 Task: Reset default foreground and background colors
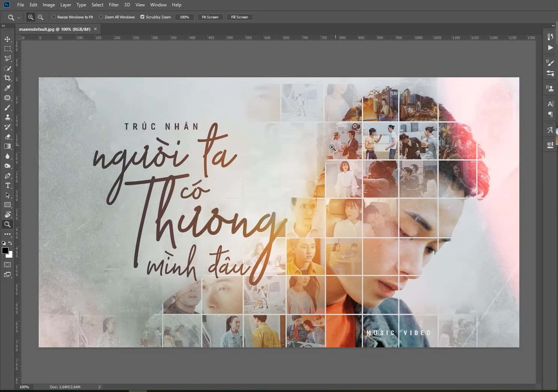coord(4,243)
